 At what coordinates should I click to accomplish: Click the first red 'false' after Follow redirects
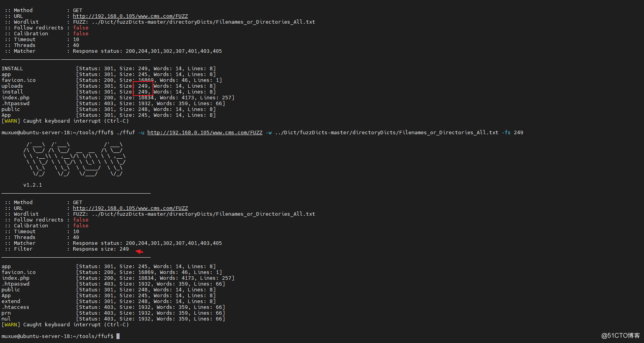[81, 28]
